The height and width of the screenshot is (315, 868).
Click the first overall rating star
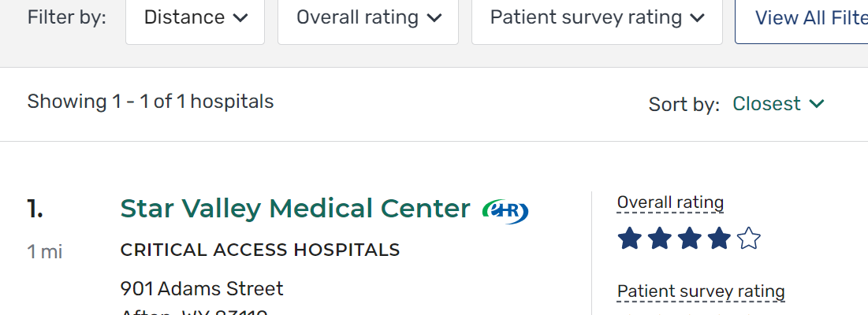pyautogui.click(x=629, y=238)
